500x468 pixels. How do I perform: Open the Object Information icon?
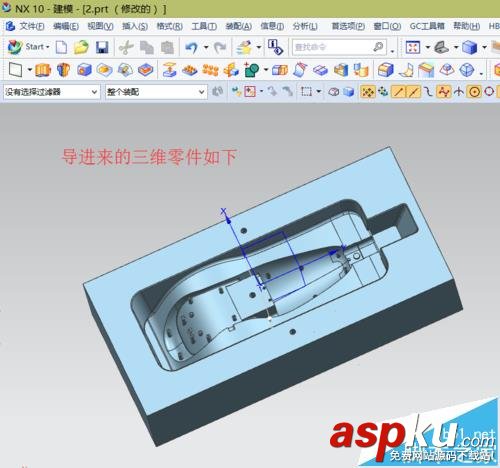click(276, 47)
